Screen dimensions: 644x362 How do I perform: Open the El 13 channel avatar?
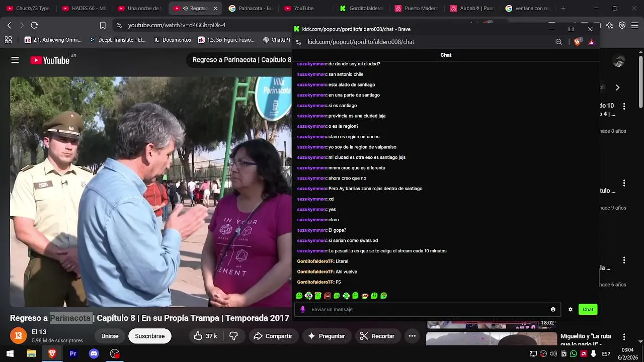pyautogui.click(x=19, y=336)
